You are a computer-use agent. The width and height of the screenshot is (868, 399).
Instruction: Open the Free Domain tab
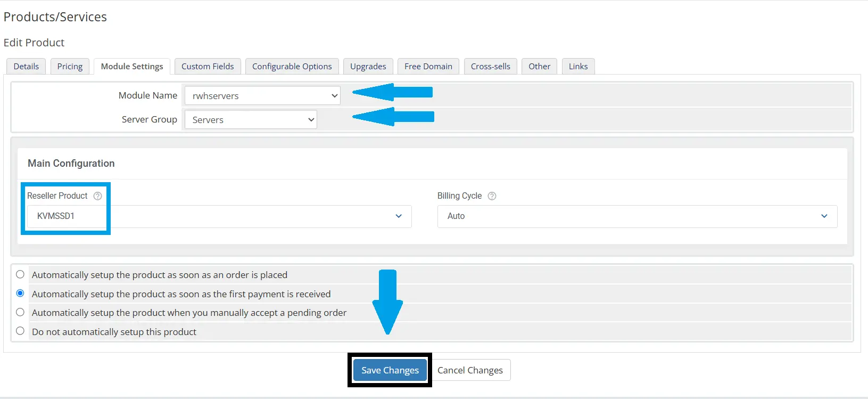428,67
